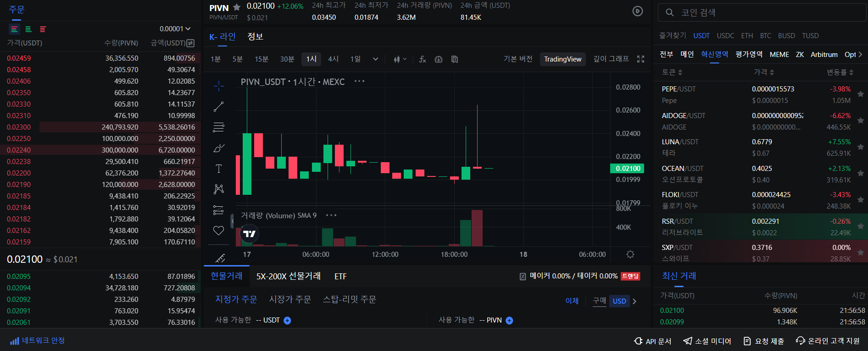Toggle amount column unit swap icon
Screen dimensions: 868x351
point(190,43)
